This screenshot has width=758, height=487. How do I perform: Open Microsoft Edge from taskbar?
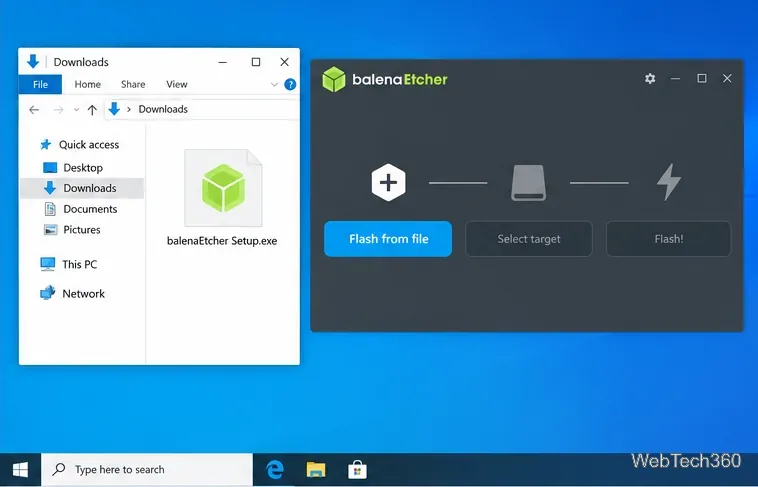[275, 470]
